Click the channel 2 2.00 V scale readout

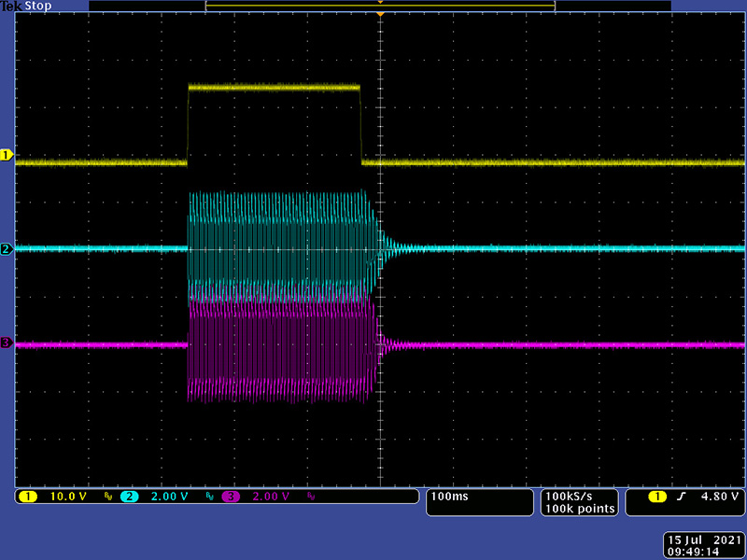pos(168,497)
